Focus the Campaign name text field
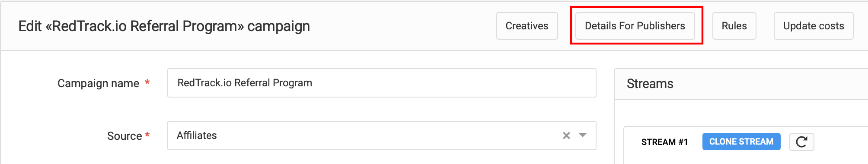868x164 pixels. pyautogui.click(x=382, y=83)
